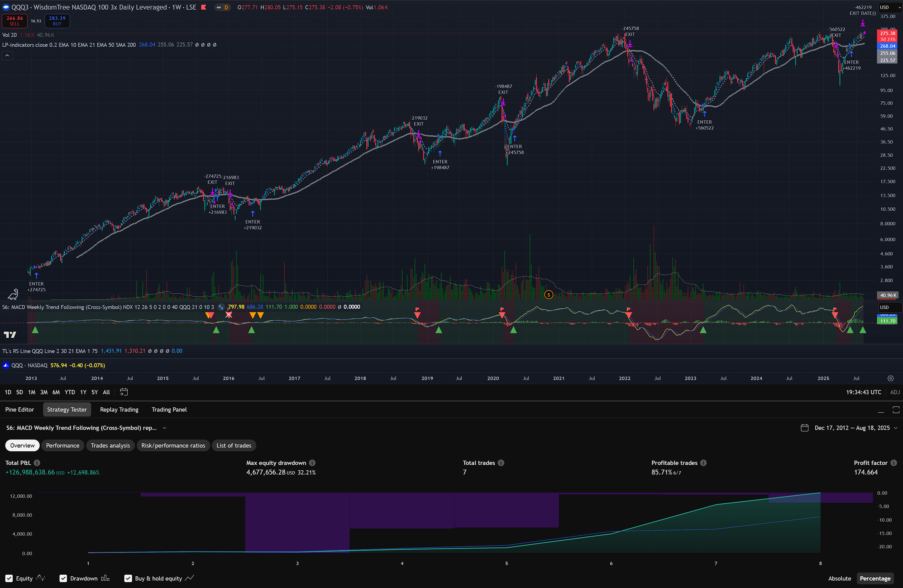Click the white X marker in MACD pane
Image resolution: width=903 pixels, height=588 pixels.
click(x=228, y=315)
